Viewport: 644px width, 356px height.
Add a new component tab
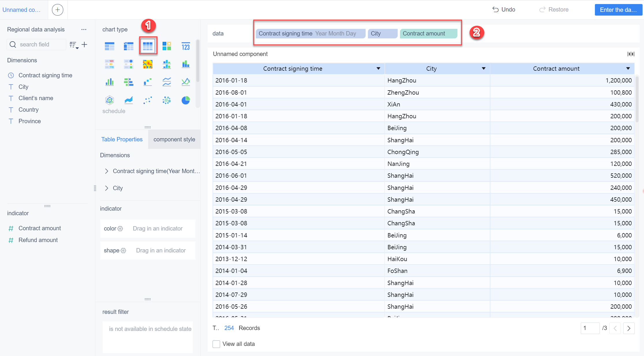coord(57,10)
